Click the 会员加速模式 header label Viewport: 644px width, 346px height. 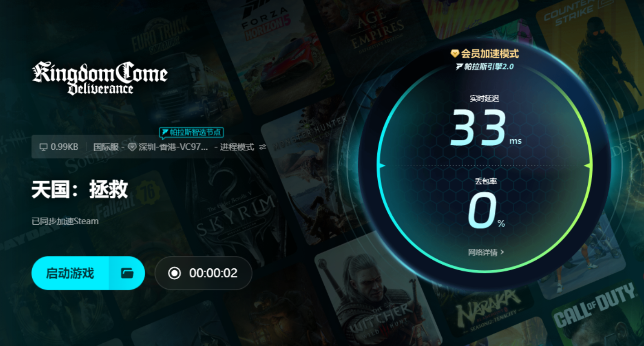coord(490,54)
